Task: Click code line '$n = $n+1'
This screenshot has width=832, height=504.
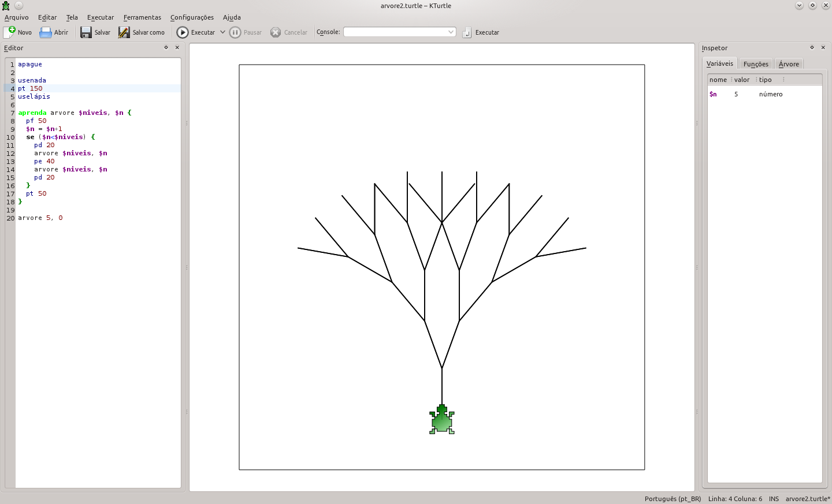Action: [x=44, y=129]
